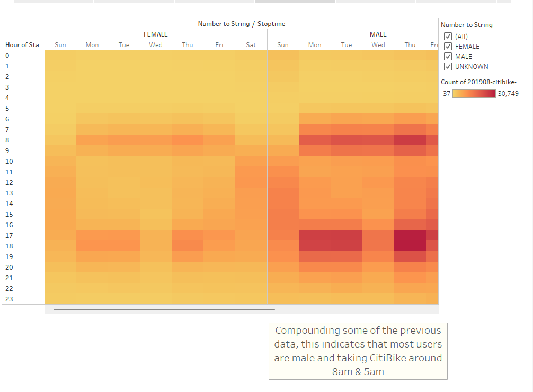The height and width of the screenshot is (392, 533).
Task: Click the FEMALE Sun 8am heatmap cell
Action: tap(60, 140)
